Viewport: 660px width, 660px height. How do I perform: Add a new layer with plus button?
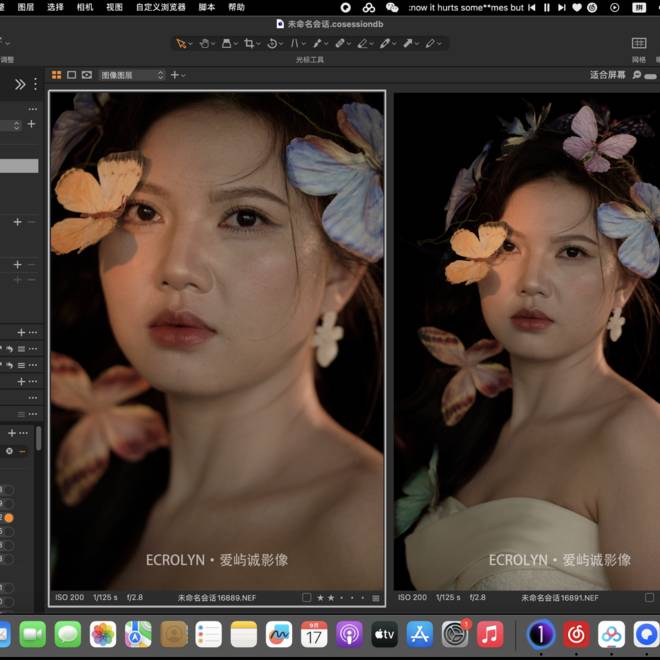(x=175, y=75)
